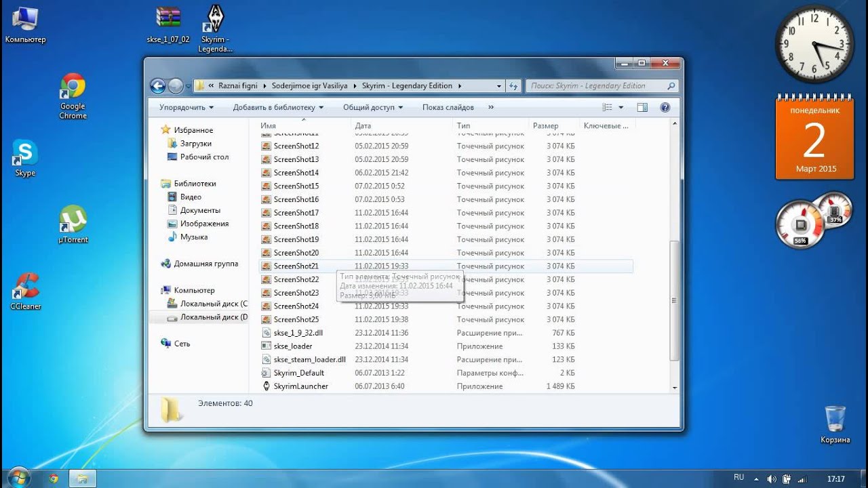This screenshot has width=868, height=488.
Task: Open CCleaner from the desktop
Action: pos(26,291)
